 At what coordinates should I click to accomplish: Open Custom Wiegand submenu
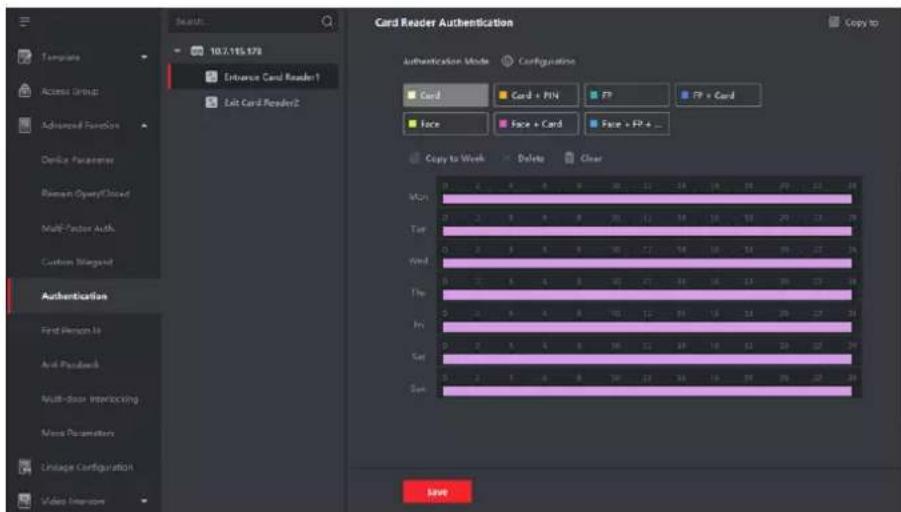[x=77, y=262]
